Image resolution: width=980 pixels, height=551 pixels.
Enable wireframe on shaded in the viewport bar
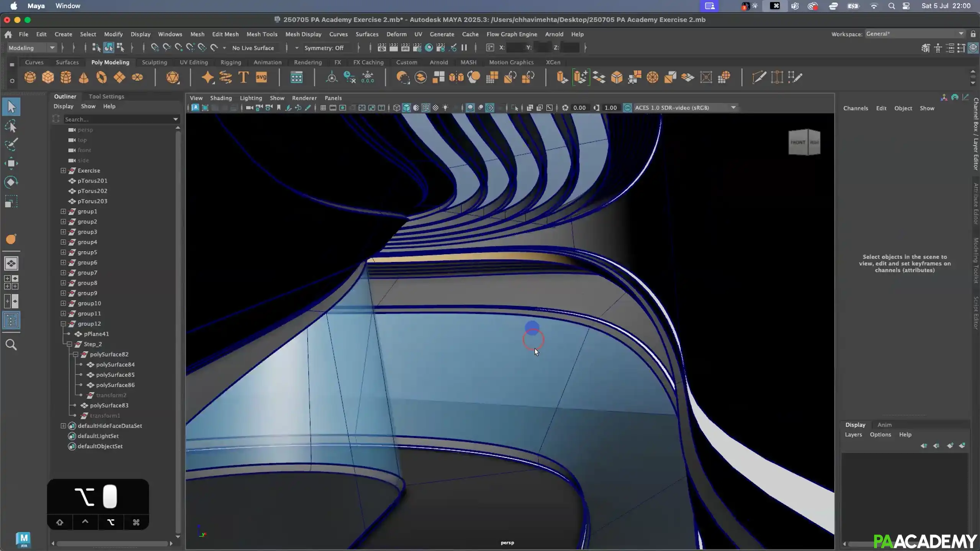426,108
